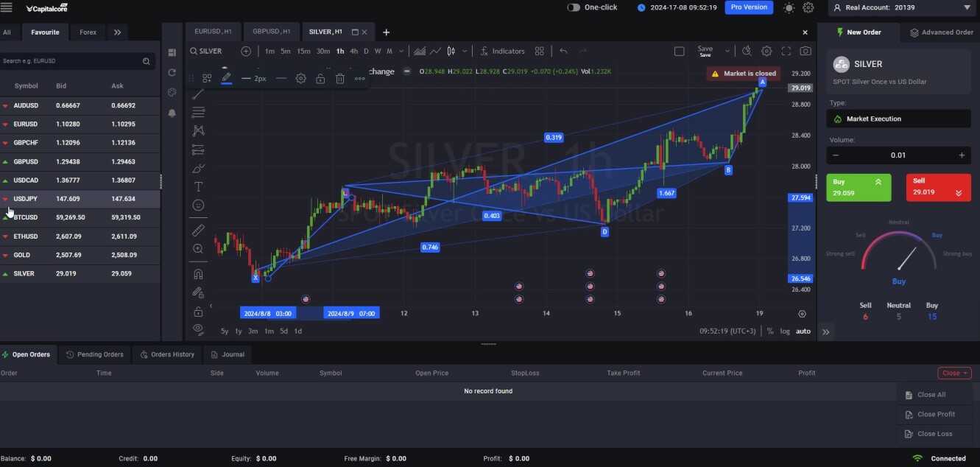Image resolution: width=980 pixels, height=467 pixels.
Task: Take a chart snapshot with camera icon
Action: tap(805, 51)
